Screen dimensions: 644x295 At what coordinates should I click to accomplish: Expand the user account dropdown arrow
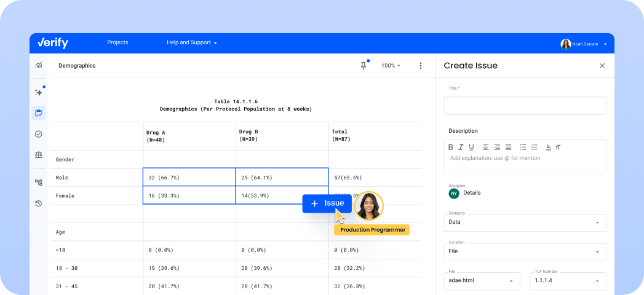(605, 44)
